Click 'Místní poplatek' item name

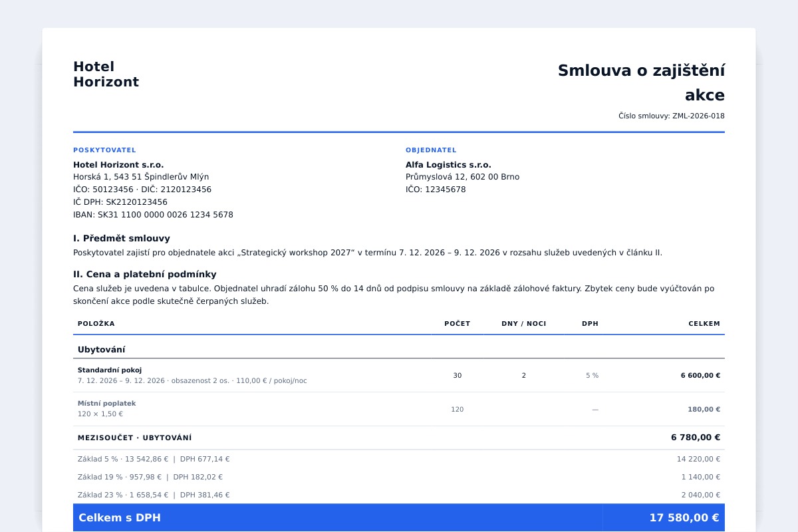pos(107,404)
